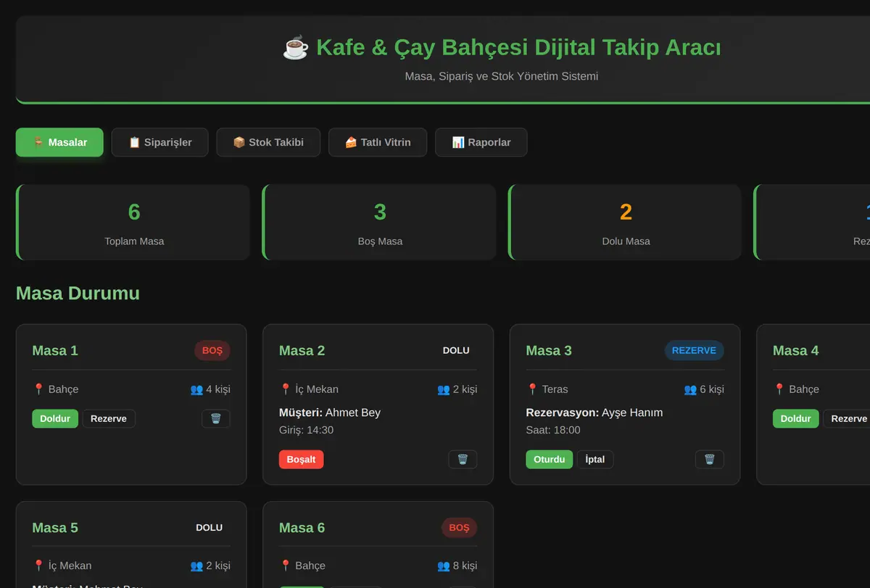Screen dimensions: 870x588
Task: Select the Dolu Masa stat card
Action: point(625,222)
